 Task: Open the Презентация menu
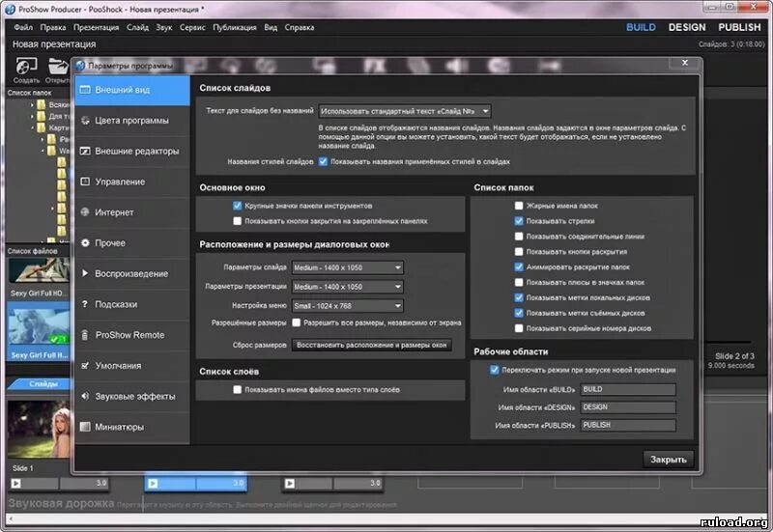pyautogui.click(x=96, y=27)
